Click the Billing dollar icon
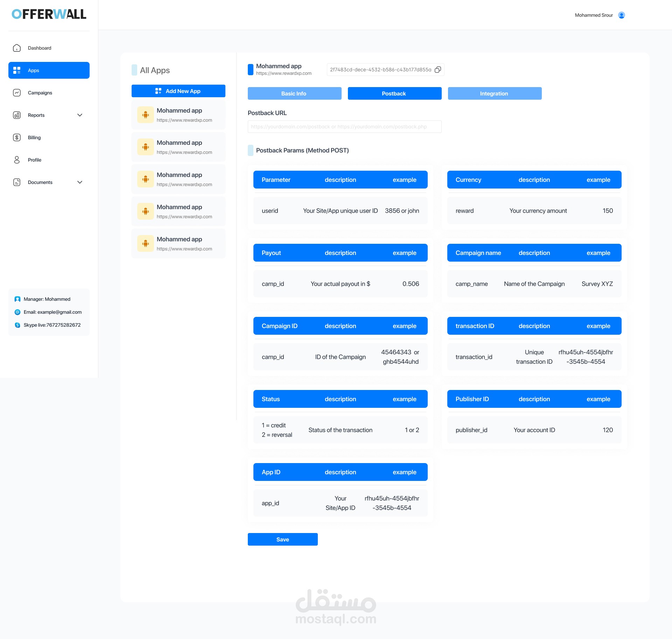This screenshot has height=639, width=672. click(x=17, y=137)
